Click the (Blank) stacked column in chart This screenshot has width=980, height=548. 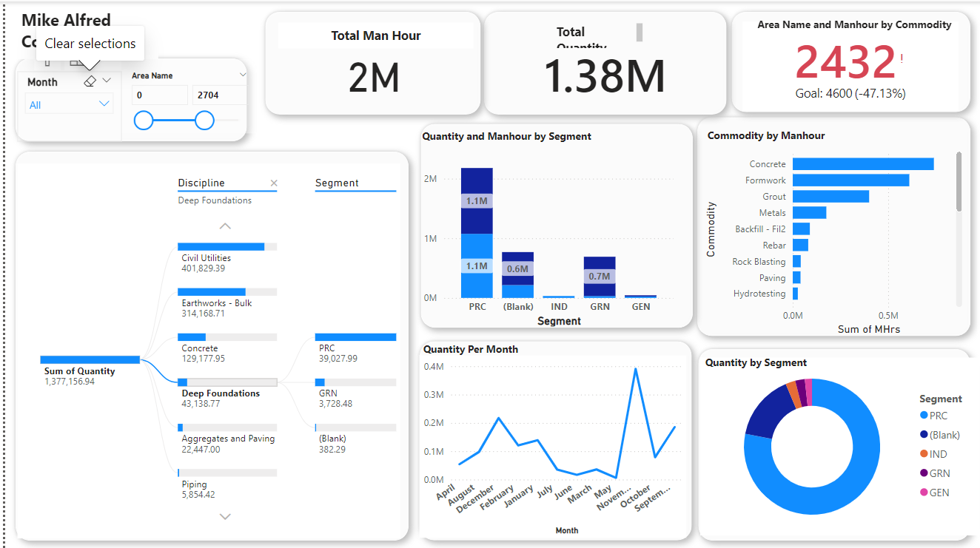coord(517,274)
